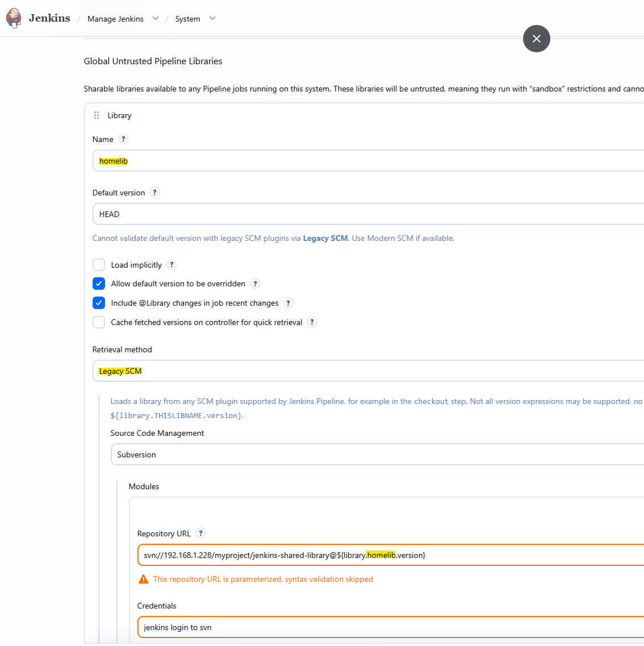The width and height of the screenshot is (644, 646).
Task: Grab the Library drag handle icon
Action: pos(97,115)
